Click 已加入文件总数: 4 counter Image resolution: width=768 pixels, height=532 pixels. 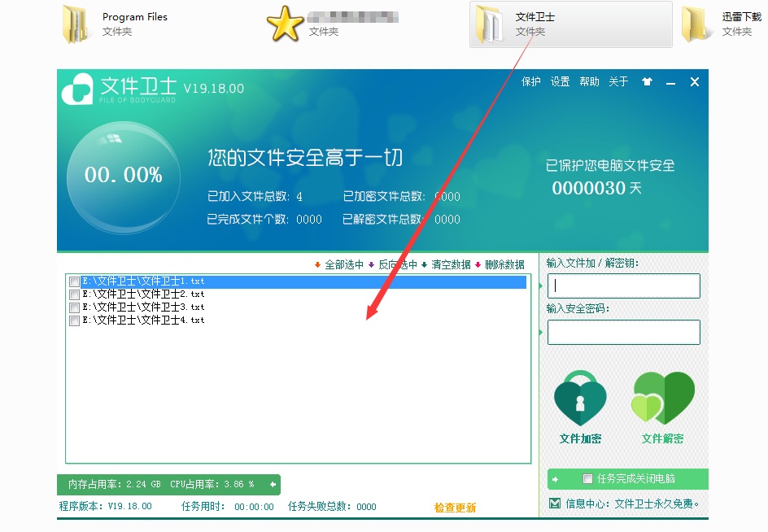(x=255, y=196)
